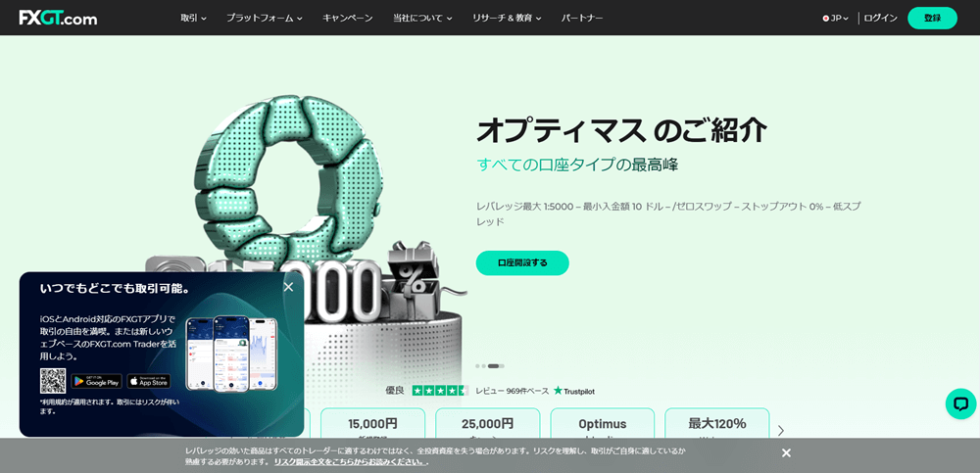Go to the パートナー page
The height and width of the screenshot is (473, 980).
(x=582, y=19)
